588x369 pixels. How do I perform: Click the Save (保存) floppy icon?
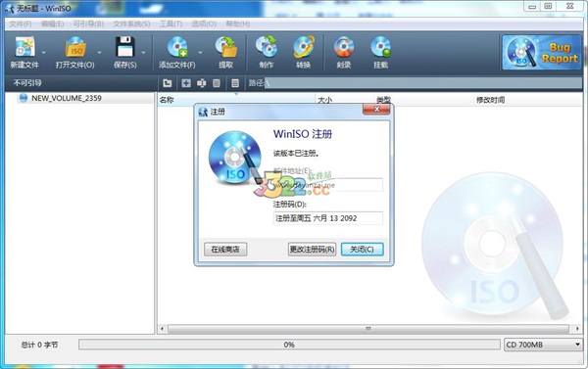click(x=124, y=47)
